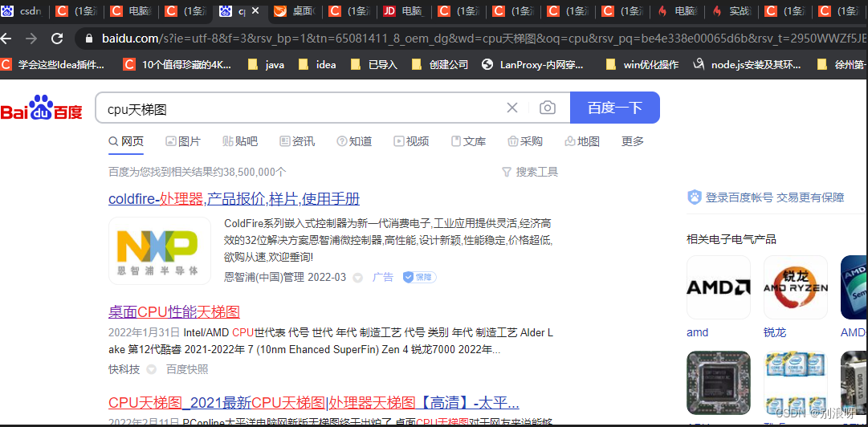Click the 保障 badge icon

tap(420, 277)
